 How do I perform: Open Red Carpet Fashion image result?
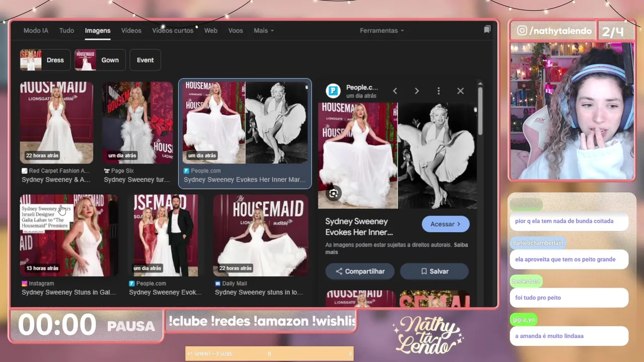point(56,123)
